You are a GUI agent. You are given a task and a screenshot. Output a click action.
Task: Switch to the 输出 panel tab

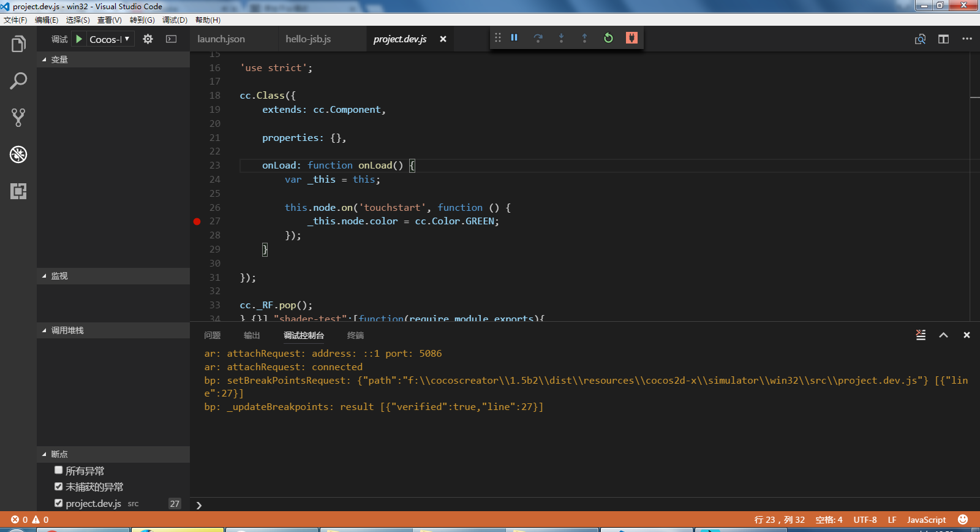pyautogui.click(x=252, y=335)
